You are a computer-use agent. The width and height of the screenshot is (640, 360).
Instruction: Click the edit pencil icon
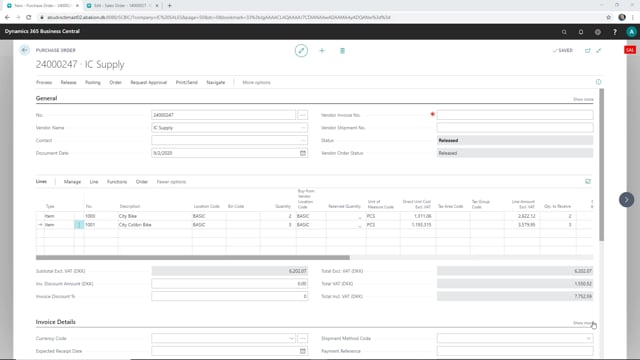click(x=301, y=51)
